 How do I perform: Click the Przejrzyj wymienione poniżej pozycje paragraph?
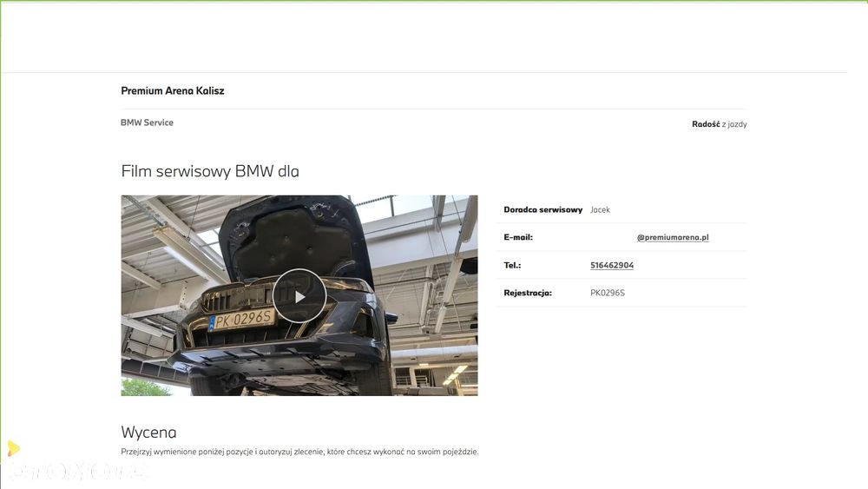pos(299,452)
